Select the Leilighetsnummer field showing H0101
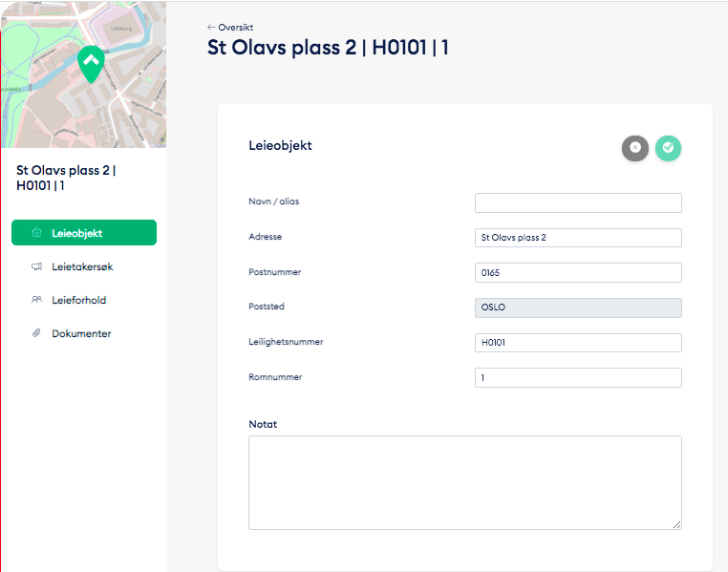Screen dimensions: 728x572 click(578, 343)
